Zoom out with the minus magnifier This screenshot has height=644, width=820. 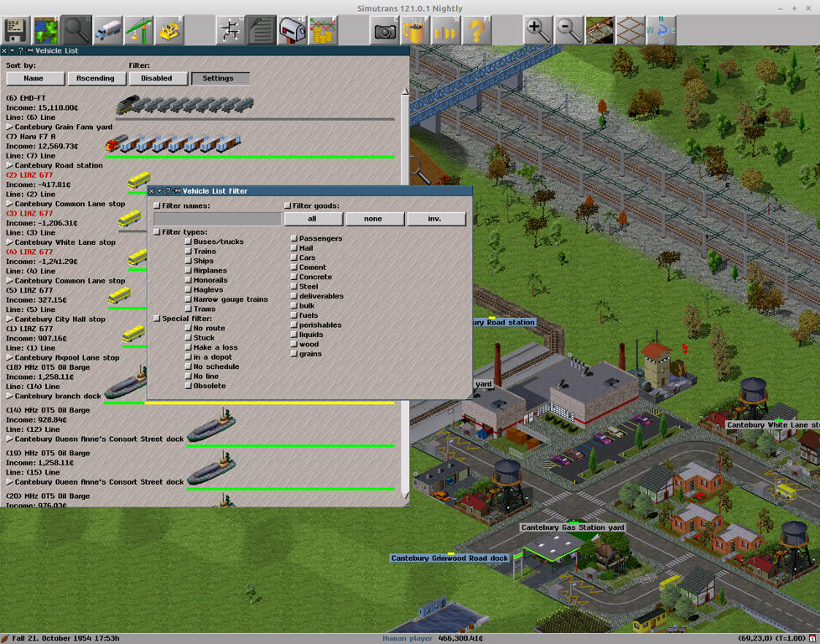coord(568,31)
